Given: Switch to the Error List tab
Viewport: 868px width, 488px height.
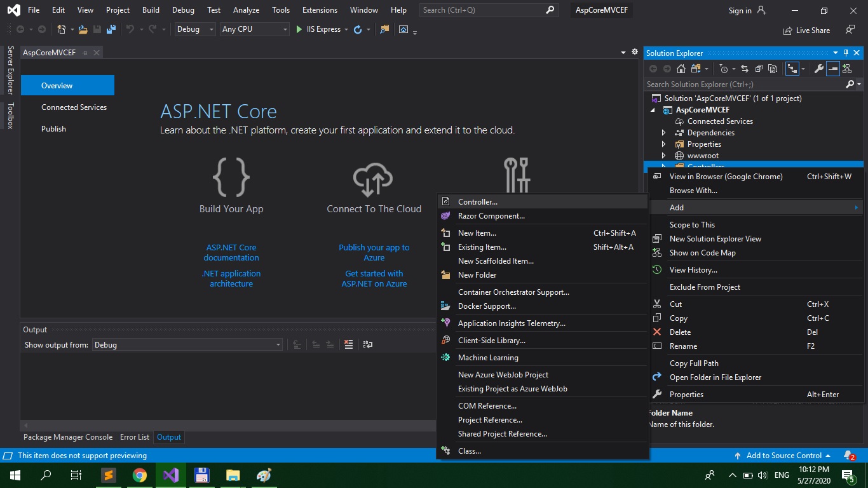Looking at the screenshot, I should click(135, 437).
